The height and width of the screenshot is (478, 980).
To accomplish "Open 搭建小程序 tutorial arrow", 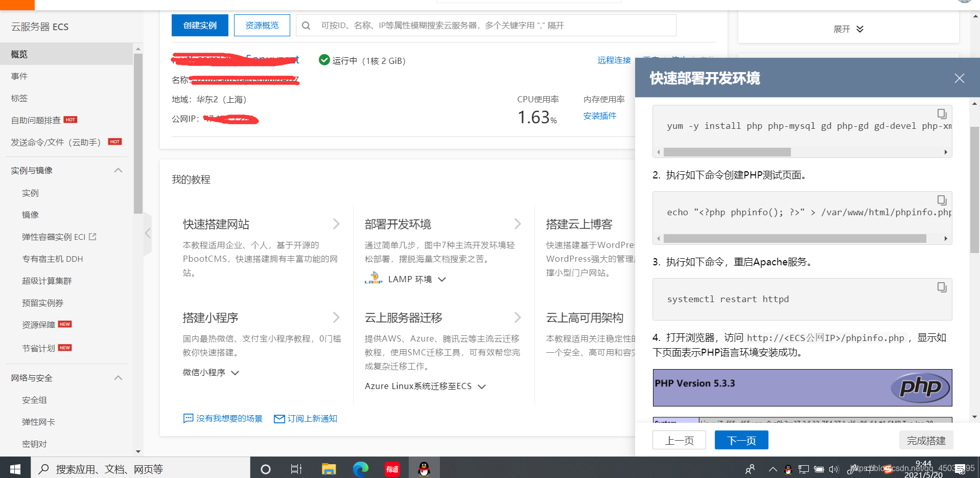I will 336,317.
